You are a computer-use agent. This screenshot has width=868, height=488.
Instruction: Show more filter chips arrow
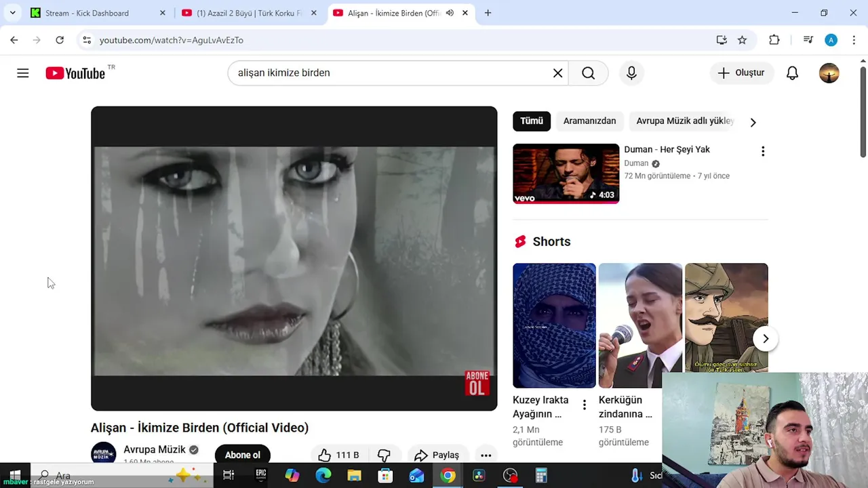753,122
